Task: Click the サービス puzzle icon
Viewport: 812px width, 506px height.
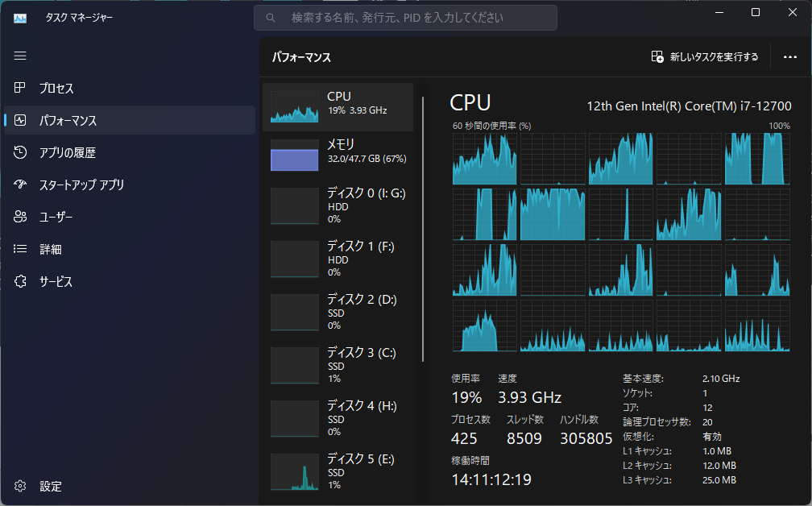Action: (20, 281)
